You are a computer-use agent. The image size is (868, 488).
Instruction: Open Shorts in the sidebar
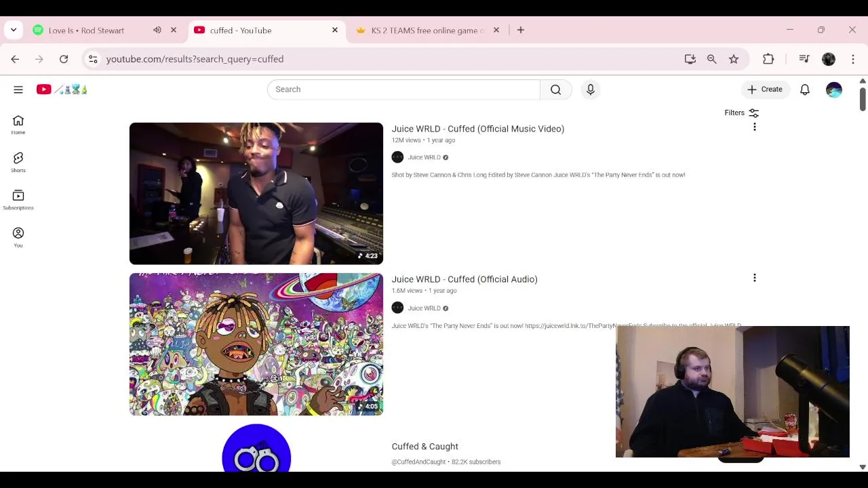(x=18, y=163)
